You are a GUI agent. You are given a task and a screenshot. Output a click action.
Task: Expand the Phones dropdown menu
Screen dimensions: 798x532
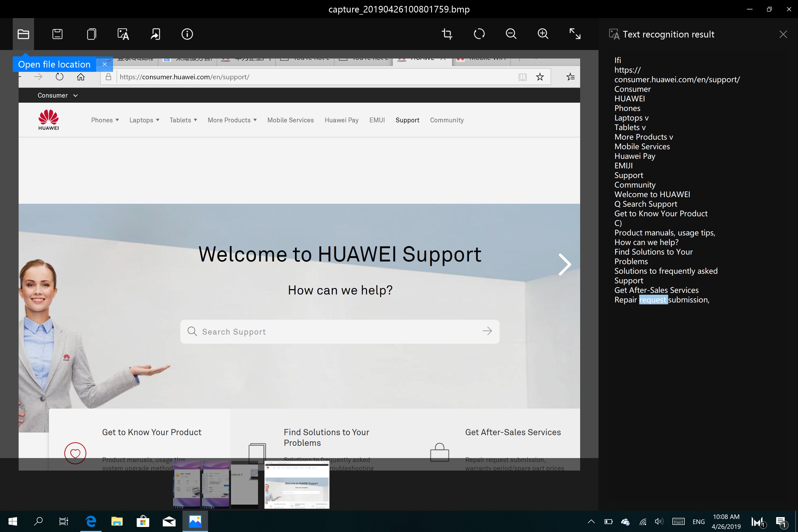(x=105, y=120)
